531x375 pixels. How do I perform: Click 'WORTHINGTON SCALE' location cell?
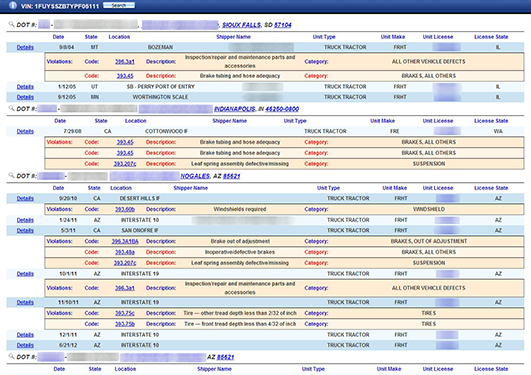click(160, 97)
